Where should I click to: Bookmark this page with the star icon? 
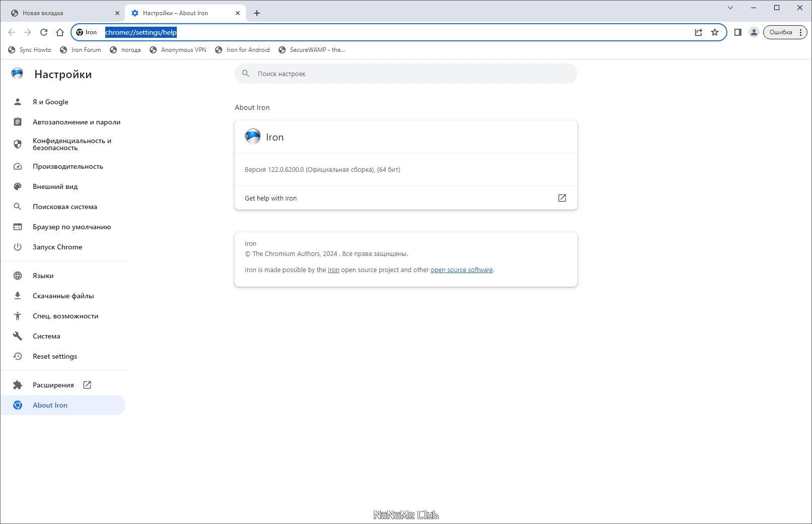pos(714,32)
